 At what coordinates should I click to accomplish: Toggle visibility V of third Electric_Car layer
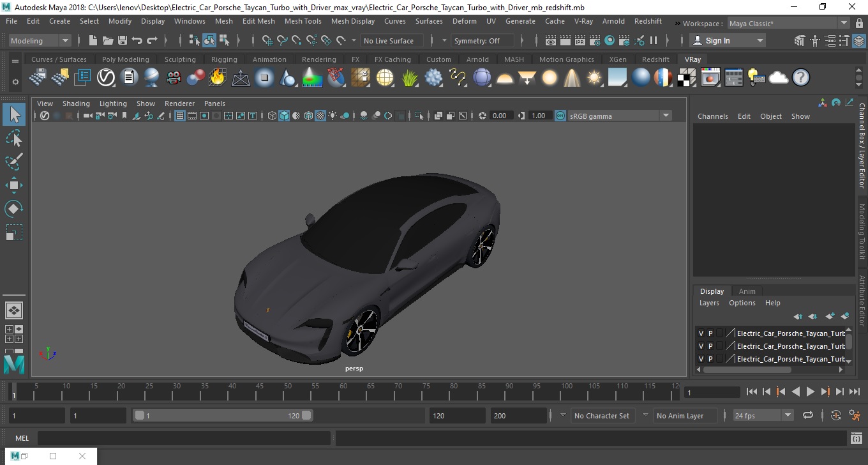pos(701,359)
